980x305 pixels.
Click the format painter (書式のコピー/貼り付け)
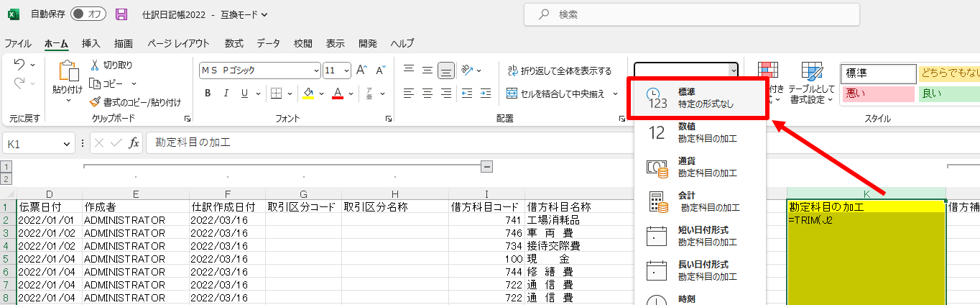click(135, 102)
